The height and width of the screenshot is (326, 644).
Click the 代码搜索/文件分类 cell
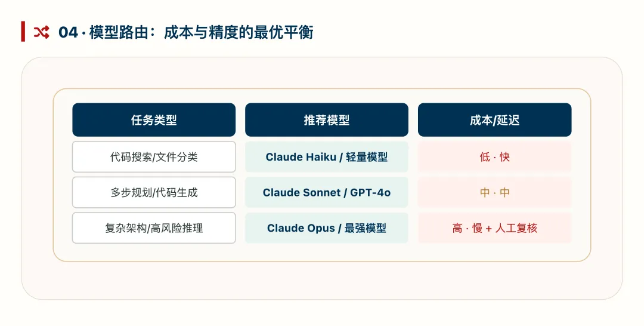(x=154, y=156)
